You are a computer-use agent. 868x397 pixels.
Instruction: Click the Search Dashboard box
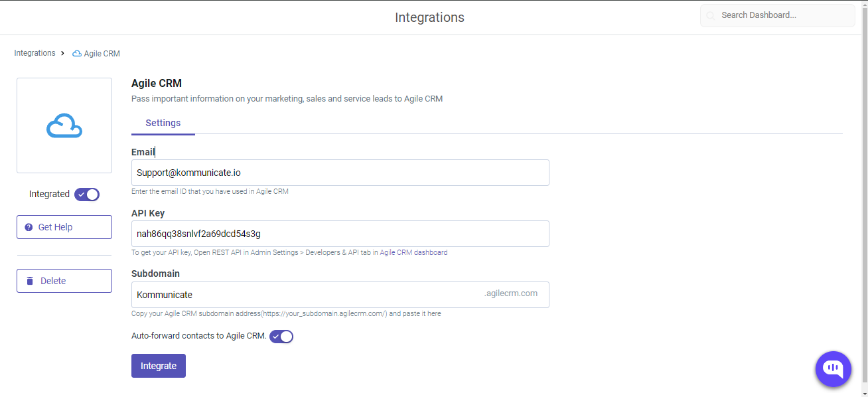click(x=778, y=15)
